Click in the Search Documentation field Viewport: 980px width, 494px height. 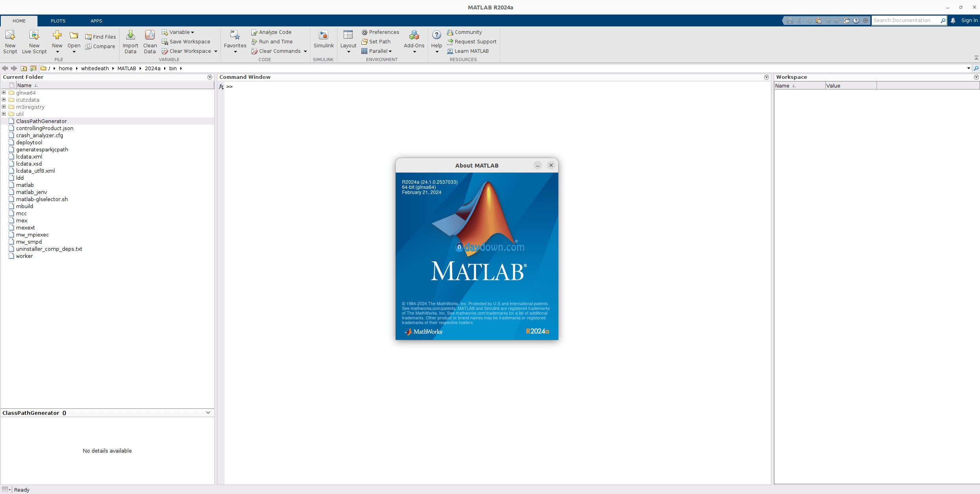coord(905,21)
